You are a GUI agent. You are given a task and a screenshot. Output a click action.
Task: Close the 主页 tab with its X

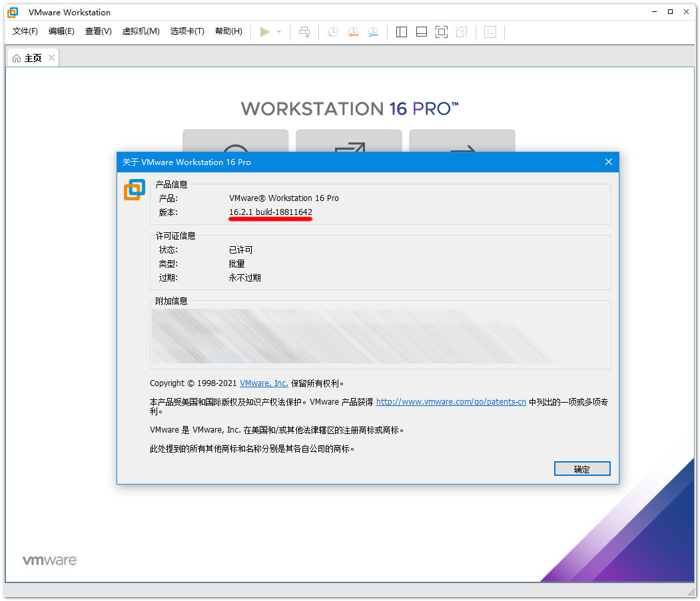coord(52,57)
